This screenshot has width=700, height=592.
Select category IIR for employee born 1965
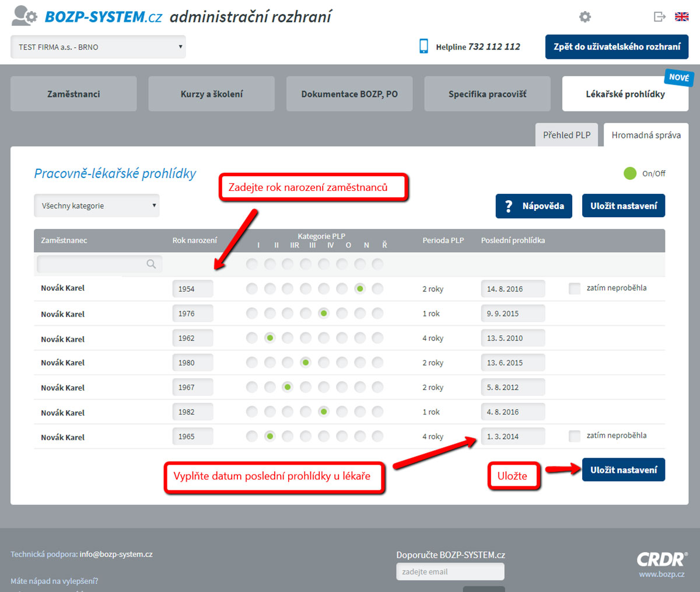coord(288,436)
